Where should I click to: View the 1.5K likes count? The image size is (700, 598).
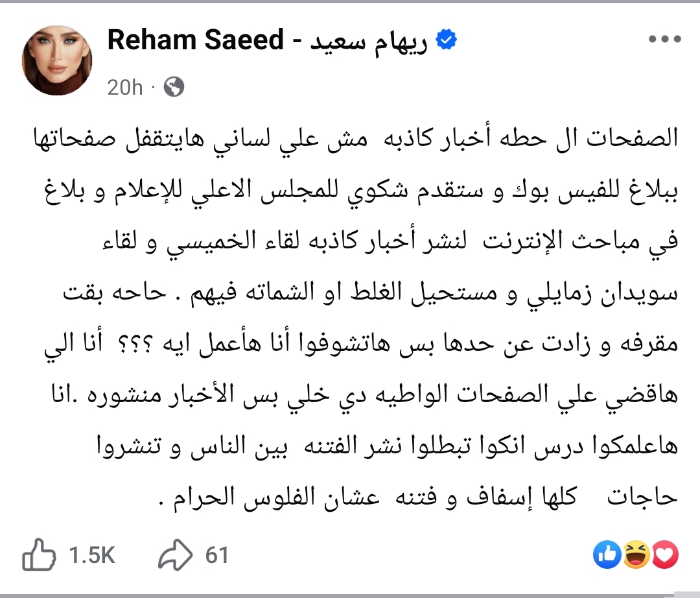pos(92,556)
